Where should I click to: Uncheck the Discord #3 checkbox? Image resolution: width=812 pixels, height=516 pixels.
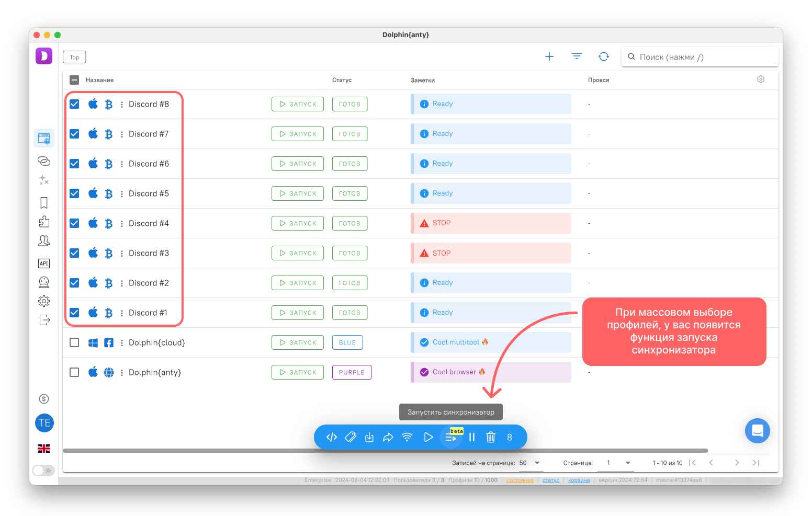[74, 253]
